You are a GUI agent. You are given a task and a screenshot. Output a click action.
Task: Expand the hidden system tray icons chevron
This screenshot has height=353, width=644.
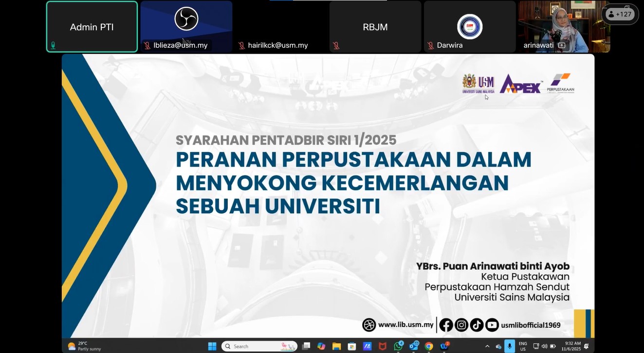click(486, 346)
